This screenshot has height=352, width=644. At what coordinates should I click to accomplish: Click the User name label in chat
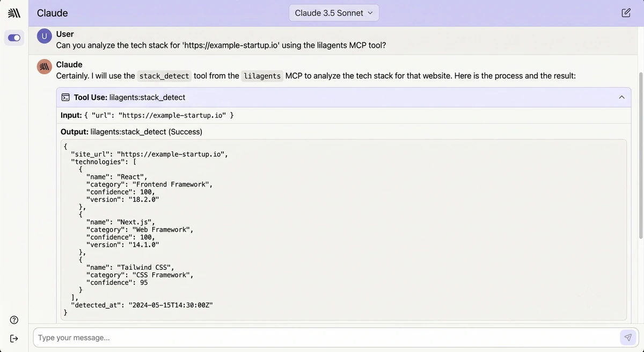click(65, 34)
